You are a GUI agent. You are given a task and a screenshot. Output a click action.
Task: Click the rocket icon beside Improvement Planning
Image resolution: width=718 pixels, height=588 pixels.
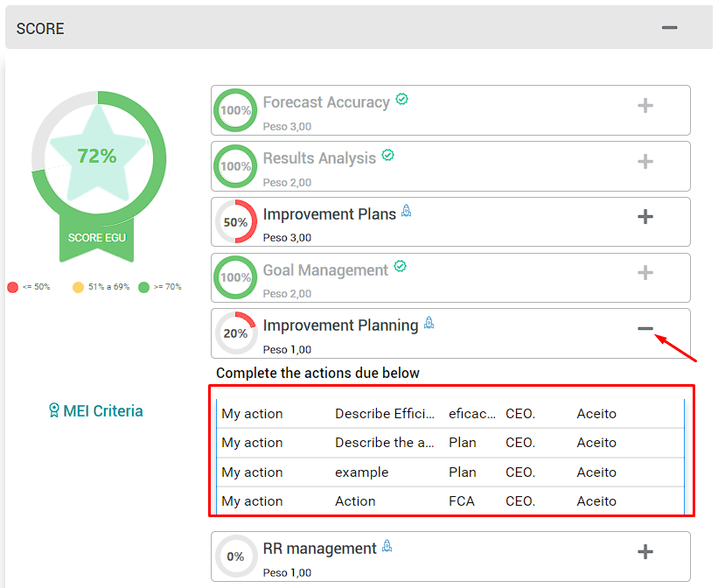(429, 323)
